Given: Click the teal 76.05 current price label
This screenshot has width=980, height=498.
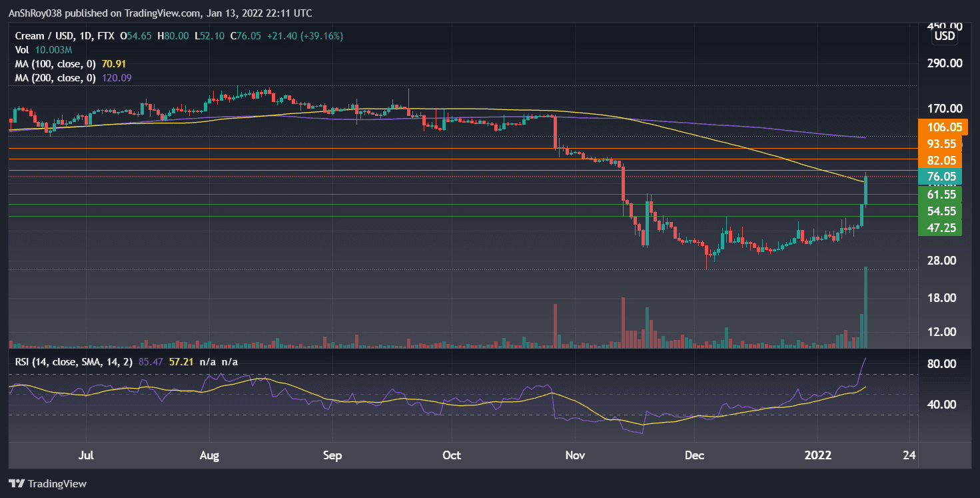Looking at the screenshot, I should point(940,177).
